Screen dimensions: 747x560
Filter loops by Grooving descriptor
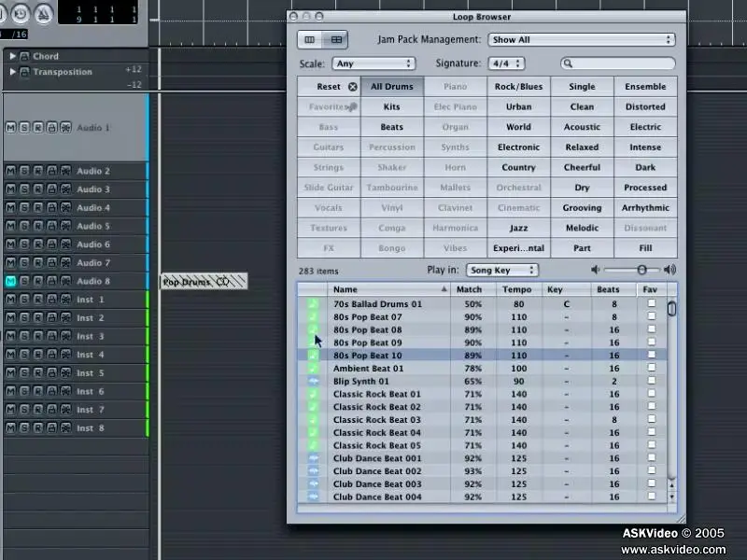coord(582,207)
